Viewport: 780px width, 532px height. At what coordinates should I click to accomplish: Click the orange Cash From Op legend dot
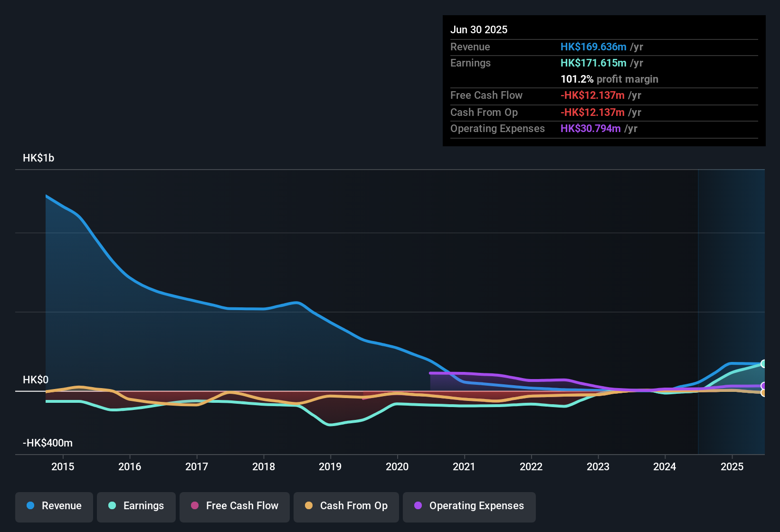coord(308,506)
